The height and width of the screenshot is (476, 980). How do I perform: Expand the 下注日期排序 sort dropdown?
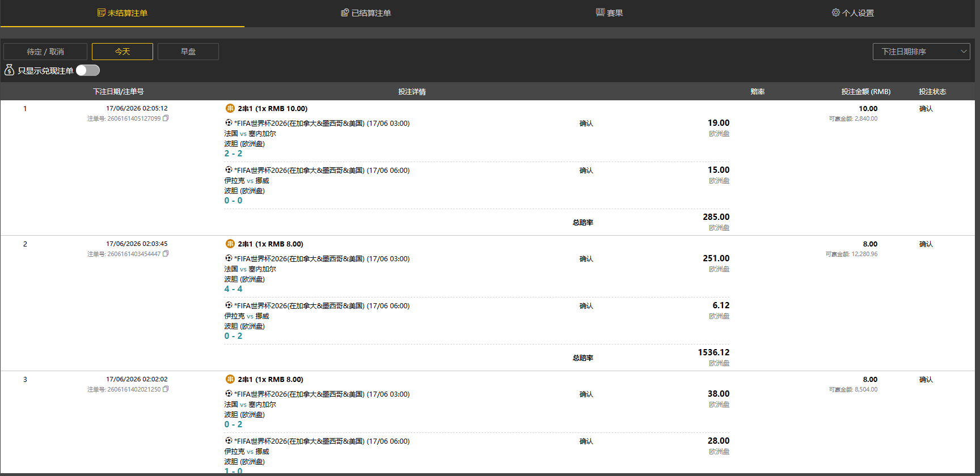[922, 52]
